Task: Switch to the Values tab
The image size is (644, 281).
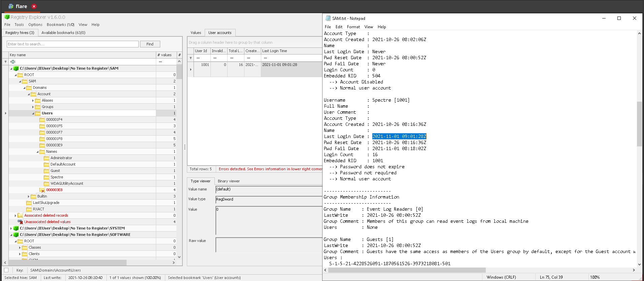Action: point(196,33)
